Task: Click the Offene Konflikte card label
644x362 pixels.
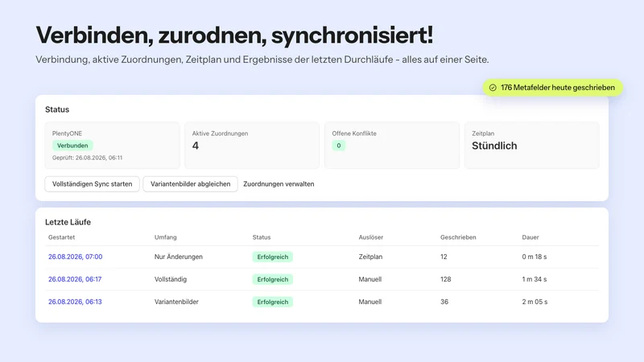Action: coord(354,134)
